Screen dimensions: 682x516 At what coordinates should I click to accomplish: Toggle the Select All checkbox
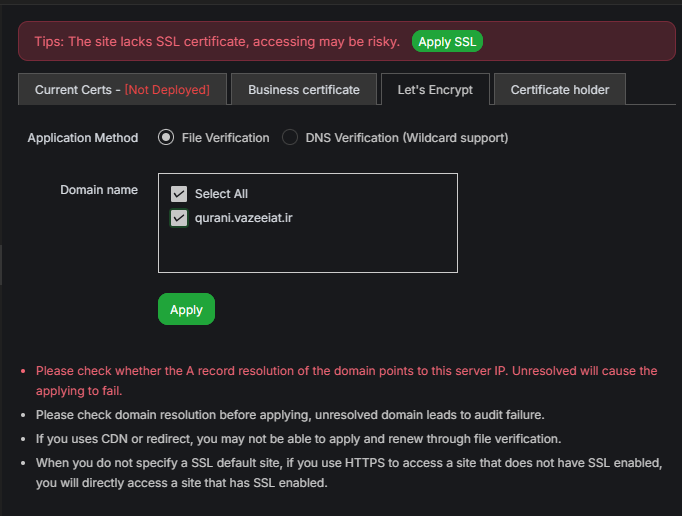(x=179, y=193)
